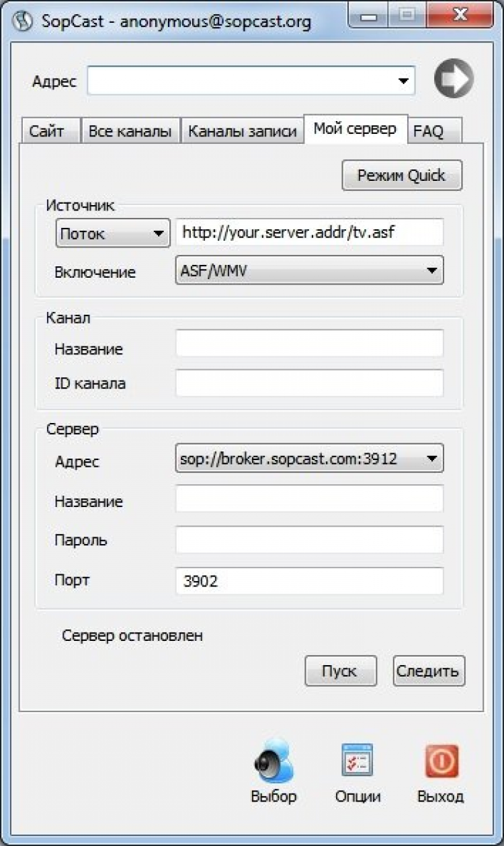Minimize the SopCast window
The width and height of the screenshot is (504, 846).
(370, 16)
